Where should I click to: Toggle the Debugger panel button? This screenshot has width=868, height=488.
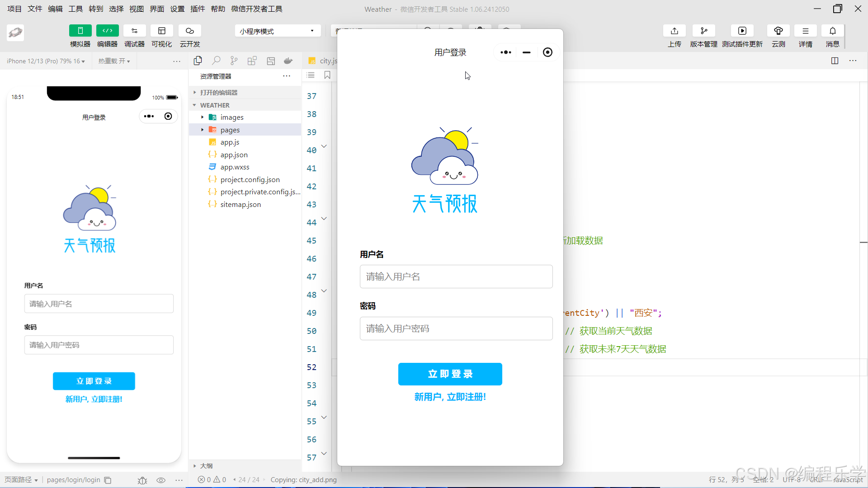click(x=134, y=31)
